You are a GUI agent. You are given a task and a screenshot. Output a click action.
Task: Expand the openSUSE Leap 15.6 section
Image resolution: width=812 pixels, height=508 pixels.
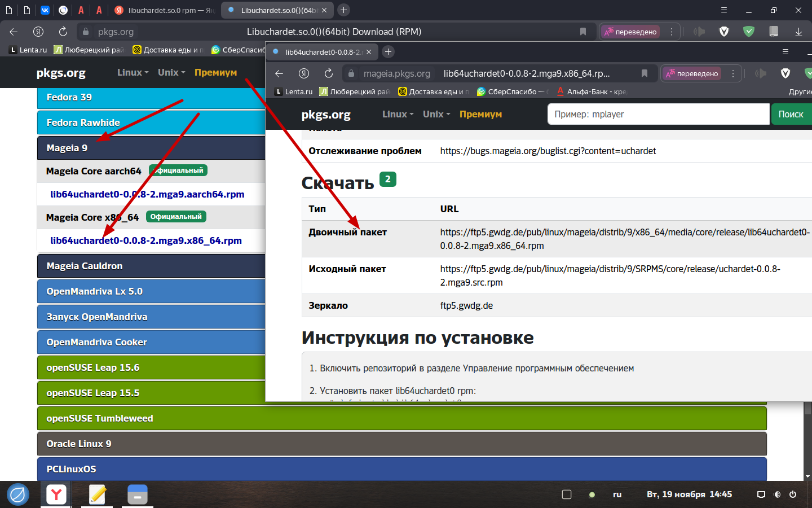tap(151, 367)
